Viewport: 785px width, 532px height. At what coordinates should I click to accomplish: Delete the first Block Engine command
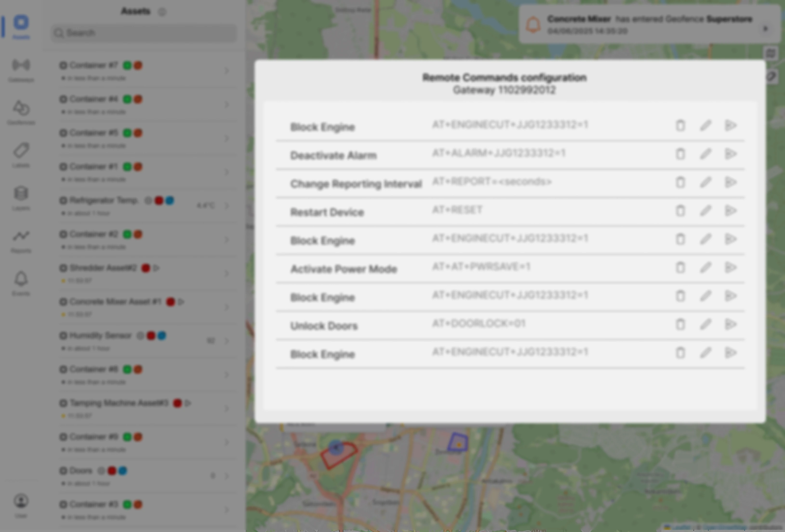pos(680,125)
